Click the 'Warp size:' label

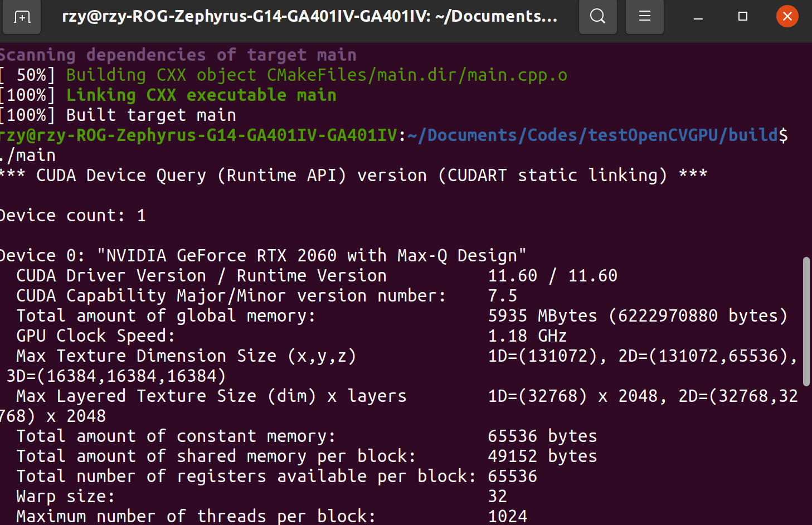click(66, 496)
